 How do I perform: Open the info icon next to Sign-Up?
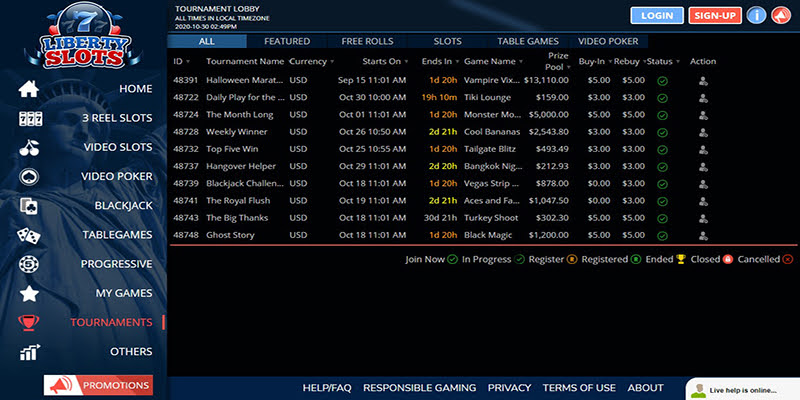[756, 15]
